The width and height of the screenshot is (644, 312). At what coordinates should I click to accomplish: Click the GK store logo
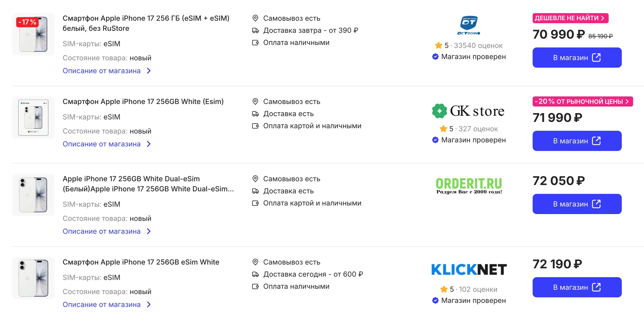coord(468,111)
